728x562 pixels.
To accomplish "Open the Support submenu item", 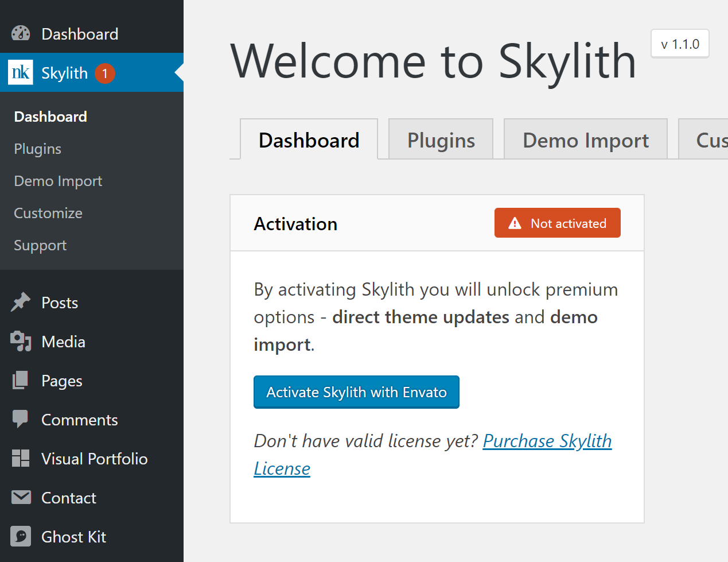I will click(40, 245).
